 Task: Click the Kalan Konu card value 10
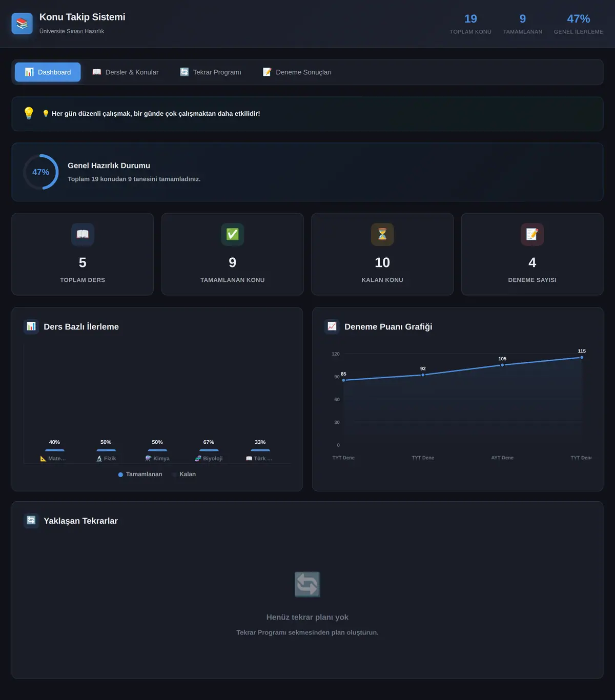tap(382, 262)
